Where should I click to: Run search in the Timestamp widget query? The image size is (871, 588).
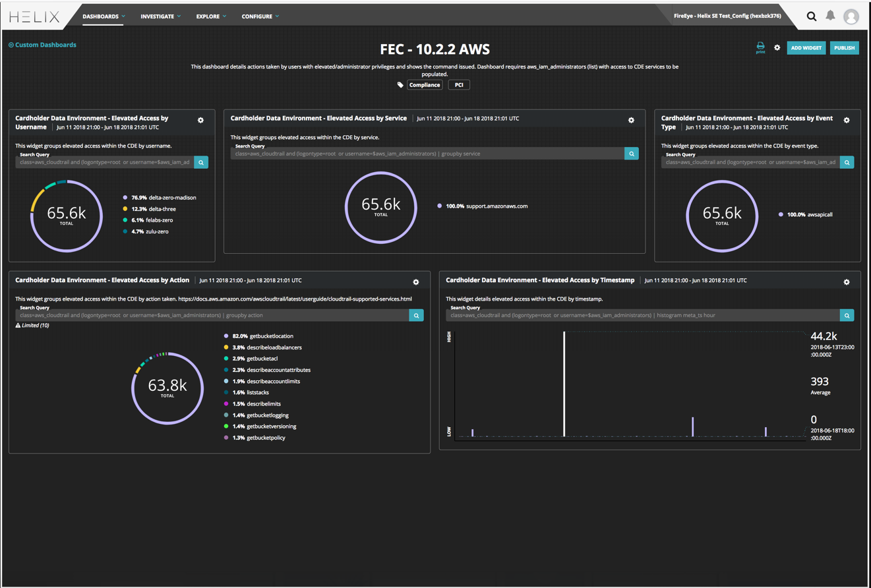tap(847, 316)
